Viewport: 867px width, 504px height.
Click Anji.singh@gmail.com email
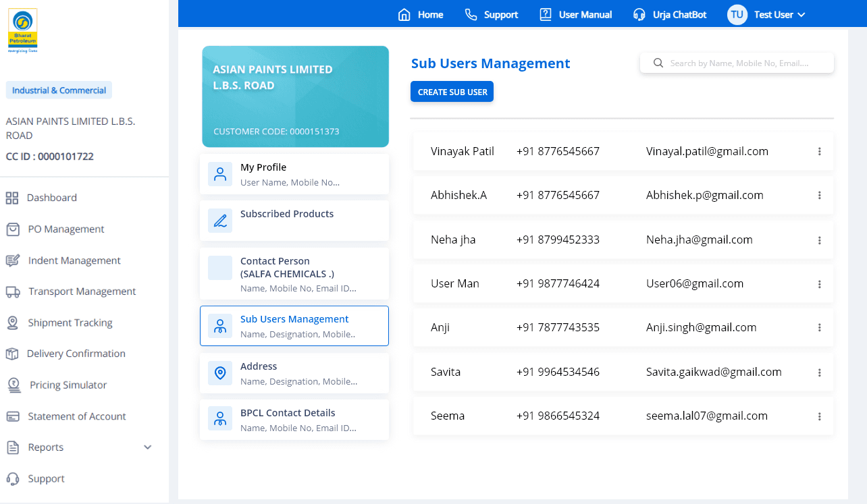(x=702, y=327)
